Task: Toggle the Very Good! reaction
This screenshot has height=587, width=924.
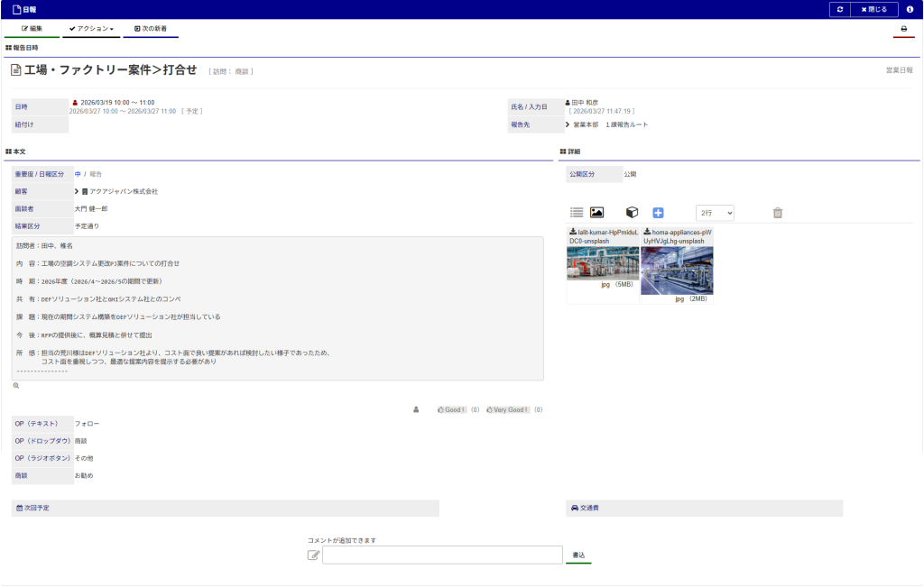Action: (507, 409)
